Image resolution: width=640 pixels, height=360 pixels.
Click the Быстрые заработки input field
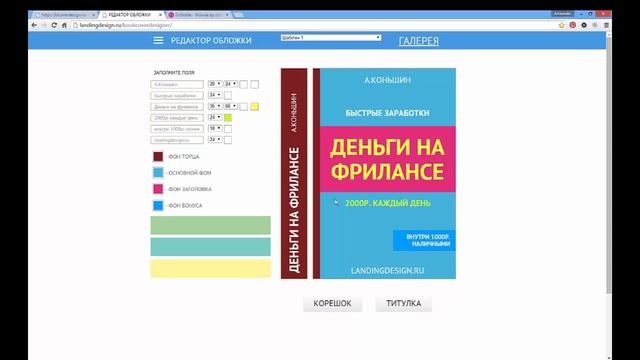(177, 96)
